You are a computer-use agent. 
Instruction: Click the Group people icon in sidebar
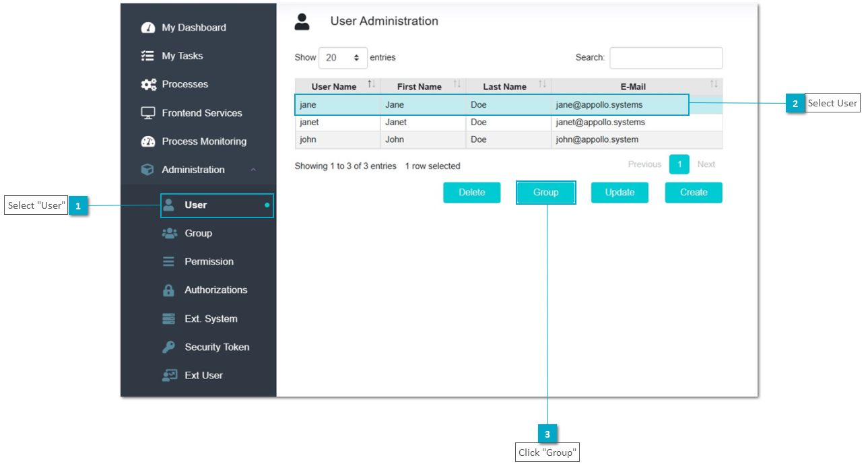pos(169,233)
